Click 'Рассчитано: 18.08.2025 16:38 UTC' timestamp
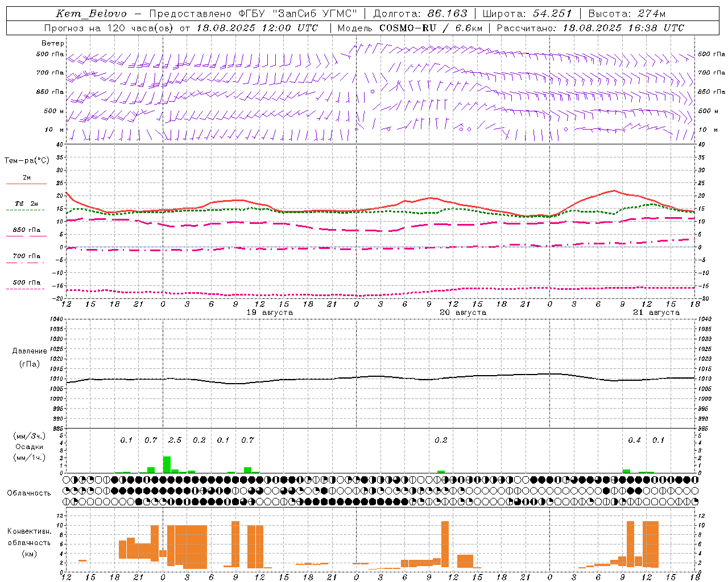This screenshot has width=728, height=582. [590, 28]
